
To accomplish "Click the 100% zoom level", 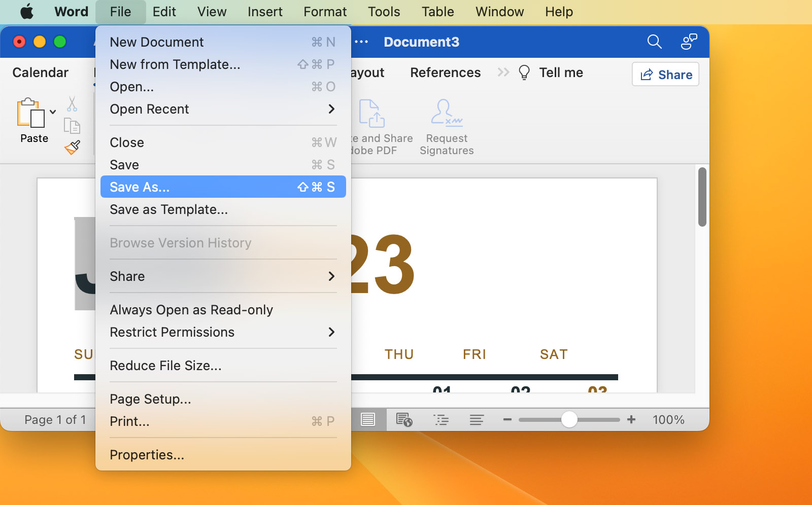I will coord(668,420).
